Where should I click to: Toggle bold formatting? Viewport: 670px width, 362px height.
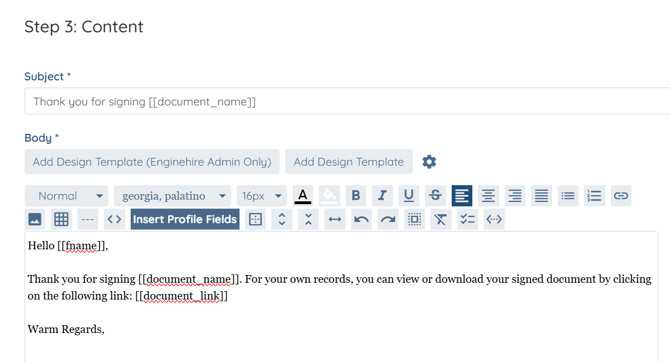coord(356,196)
